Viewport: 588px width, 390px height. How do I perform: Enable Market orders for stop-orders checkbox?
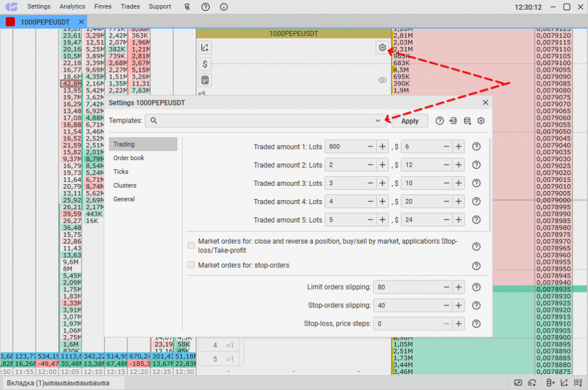click(191, 265)
